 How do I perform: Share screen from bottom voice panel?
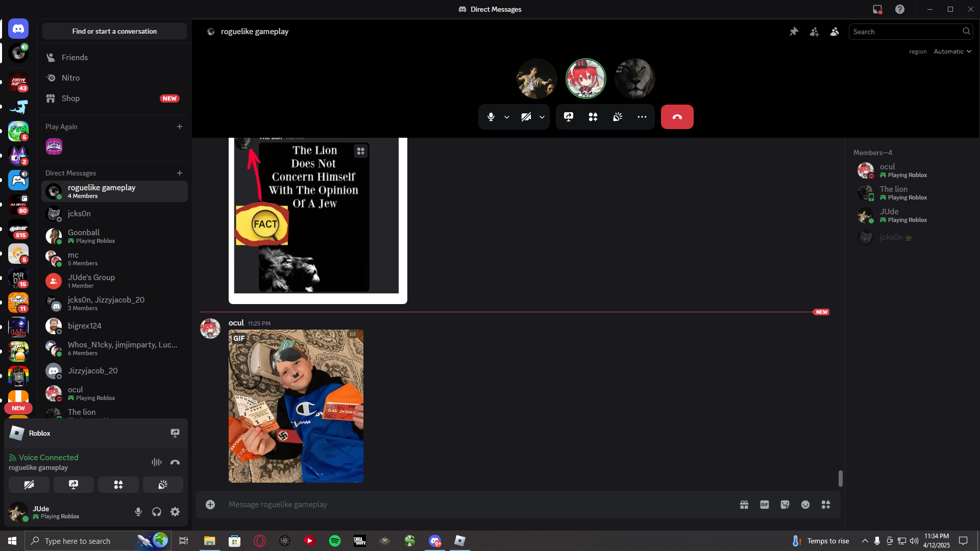73,485
